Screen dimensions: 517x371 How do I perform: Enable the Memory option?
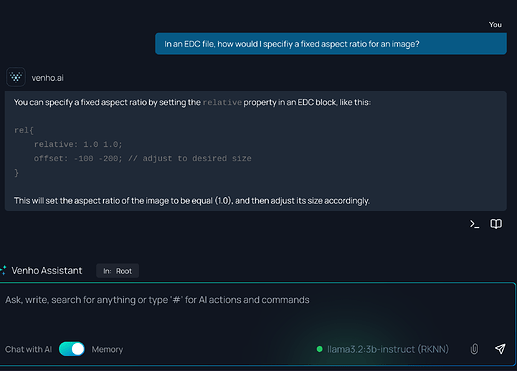click(107, 349)
